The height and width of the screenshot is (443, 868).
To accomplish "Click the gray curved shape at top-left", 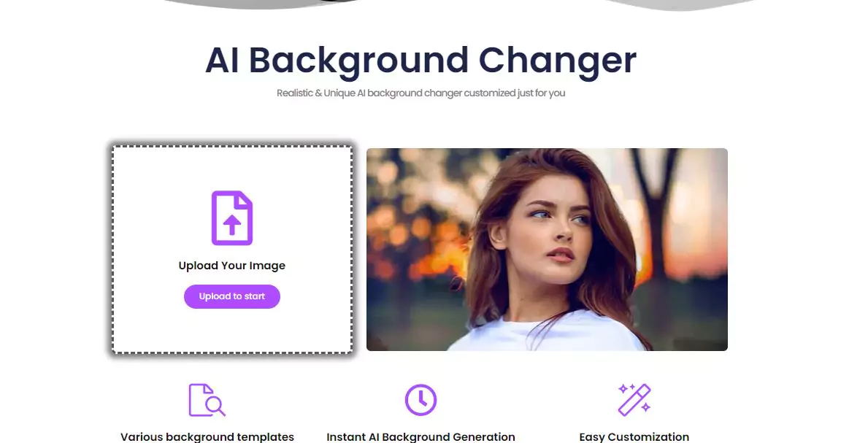I will click(260, 4).
